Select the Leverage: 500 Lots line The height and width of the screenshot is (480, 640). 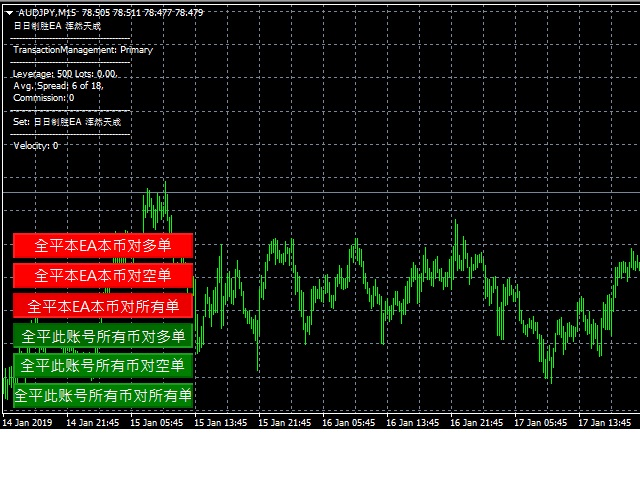click(64, 74)
